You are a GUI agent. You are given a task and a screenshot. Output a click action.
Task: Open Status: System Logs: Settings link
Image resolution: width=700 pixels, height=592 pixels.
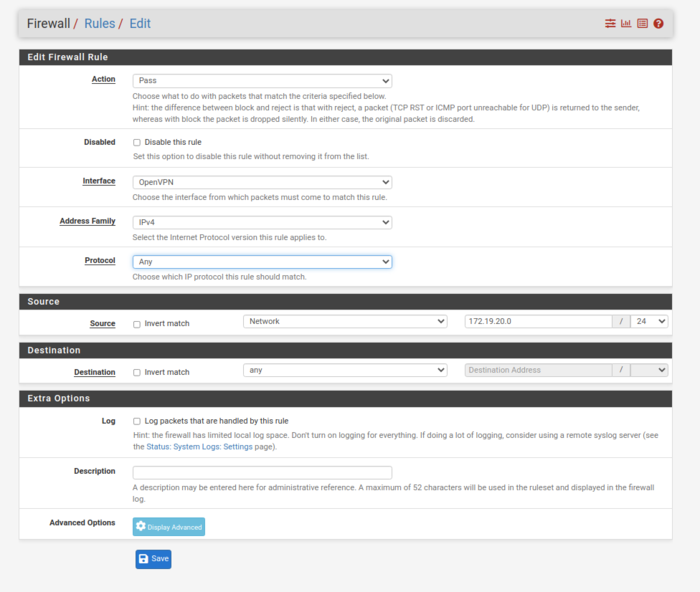199,447
